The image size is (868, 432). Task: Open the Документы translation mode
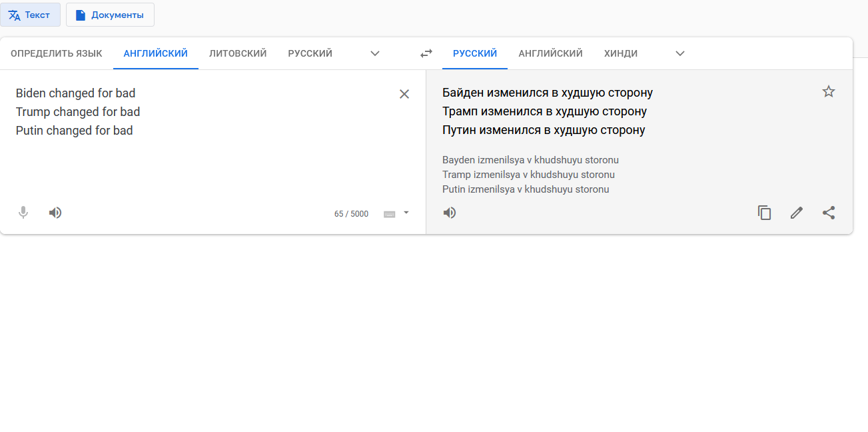coord(110,15)
